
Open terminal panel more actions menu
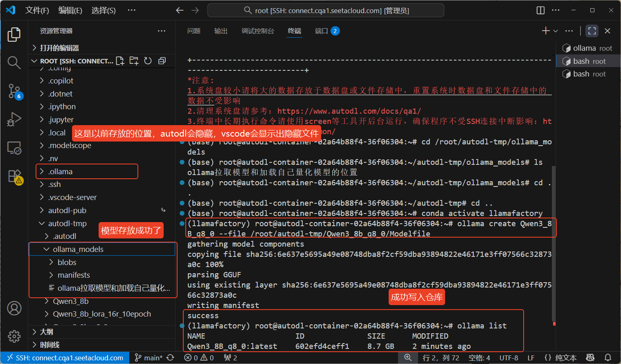pos(569,31)
